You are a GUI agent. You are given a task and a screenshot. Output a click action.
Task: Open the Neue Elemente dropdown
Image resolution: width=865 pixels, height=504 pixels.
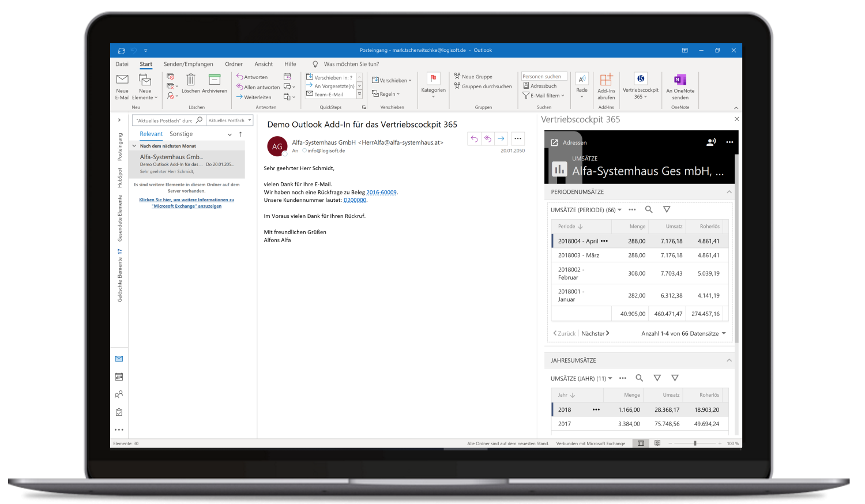point(145,87)
